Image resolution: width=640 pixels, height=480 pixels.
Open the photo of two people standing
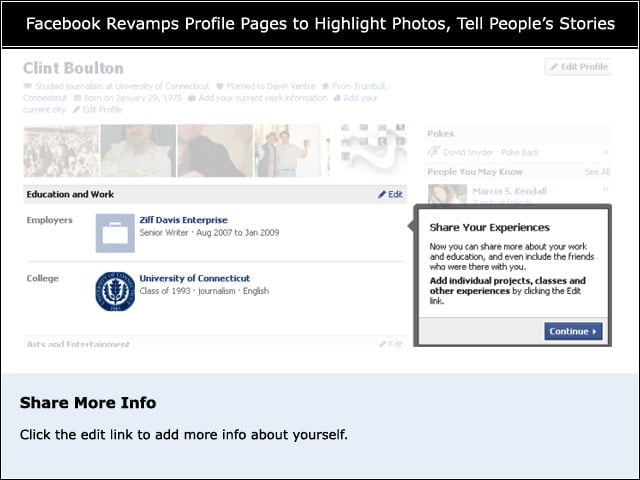click(287, 151)
